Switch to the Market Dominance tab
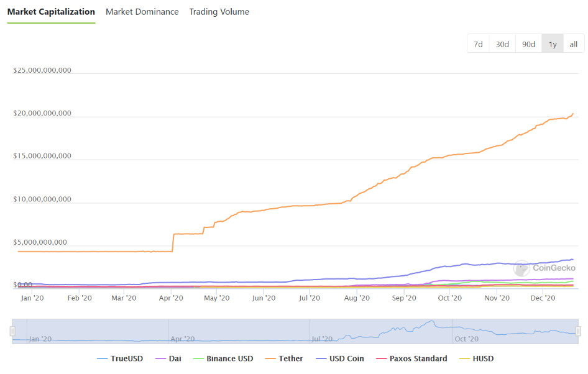Image resolution: width=588 pixels, height=374 pixels. tap(142, 12)
